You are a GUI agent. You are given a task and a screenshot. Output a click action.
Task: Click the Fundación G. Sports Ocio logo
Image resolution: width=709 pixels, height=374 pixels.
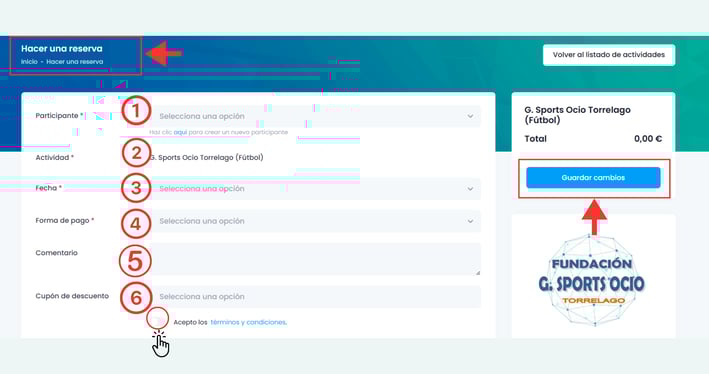point(591,280)
